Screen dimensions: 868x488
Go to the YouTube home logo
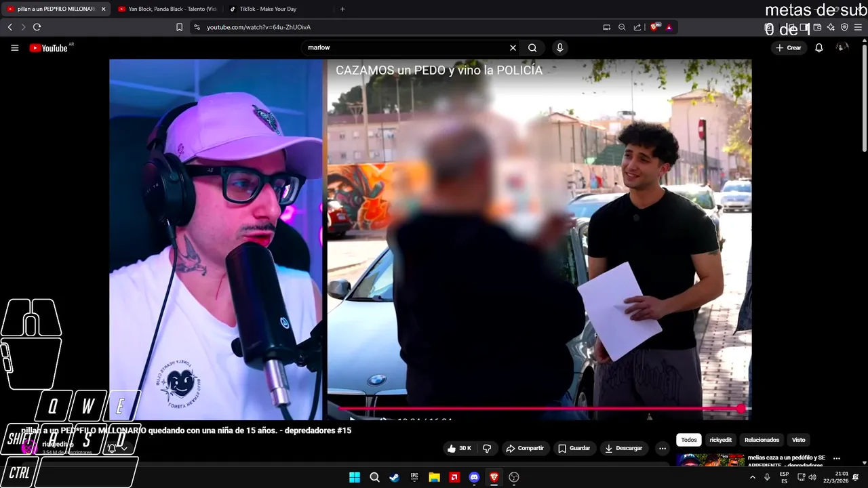pyautogui.click(x=48, y=48)
